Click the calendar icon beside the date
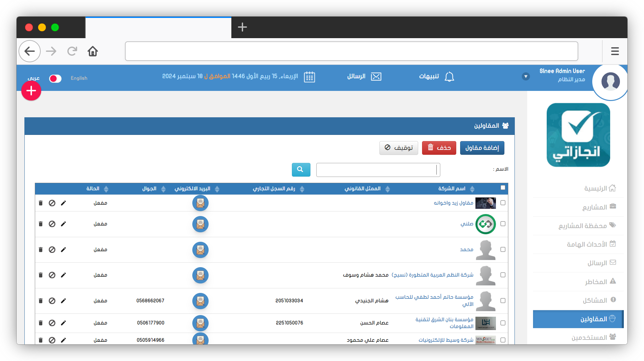Screen dimensions: 644x361 tap(309, 77)
